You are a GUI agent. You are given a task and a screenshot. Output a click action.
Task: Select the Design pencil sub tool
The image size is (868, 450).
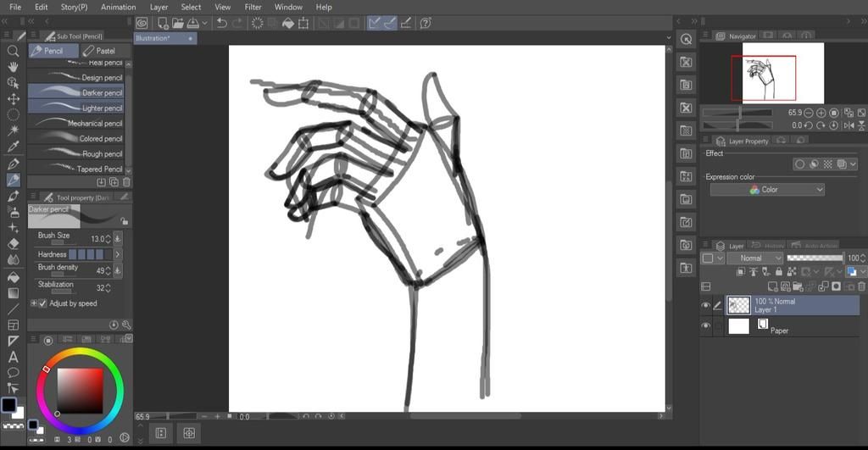click(76, 77)
